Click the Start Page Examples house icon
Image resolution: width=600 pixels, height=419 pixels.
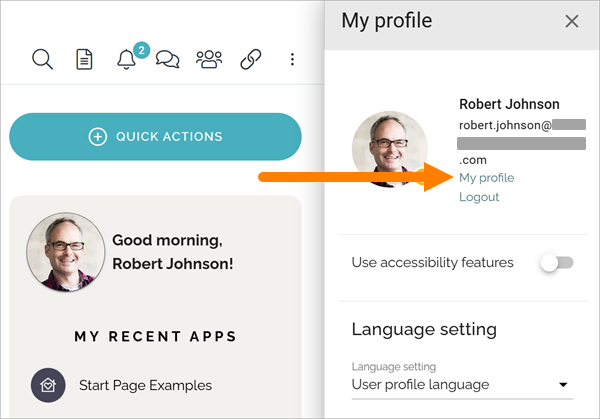[x=48, y=385]
